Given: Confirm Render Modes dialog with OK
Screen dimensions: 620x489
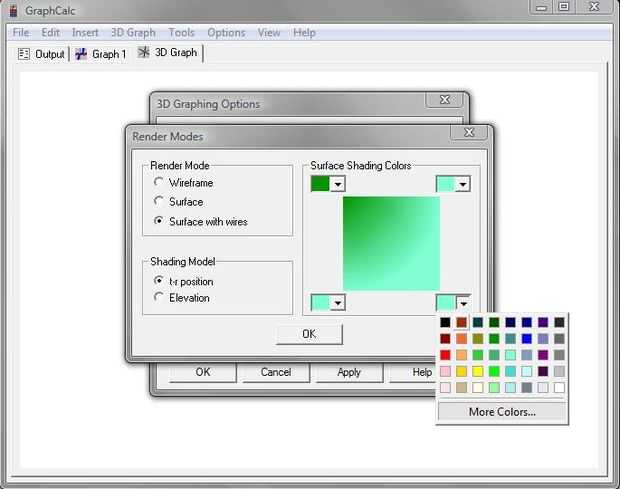Looking at the screenshot, I should (x=309, y=334).
